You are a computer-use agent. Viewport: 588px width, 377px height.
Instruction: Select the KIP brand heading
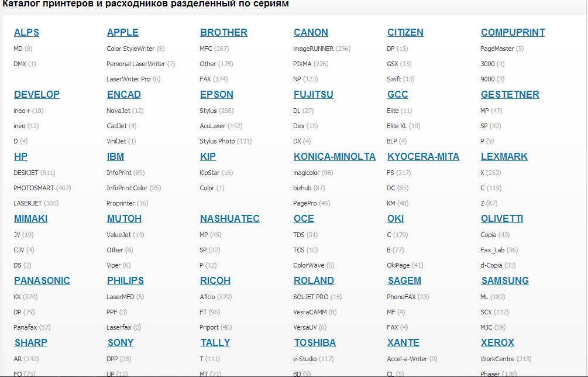[208, 156]
